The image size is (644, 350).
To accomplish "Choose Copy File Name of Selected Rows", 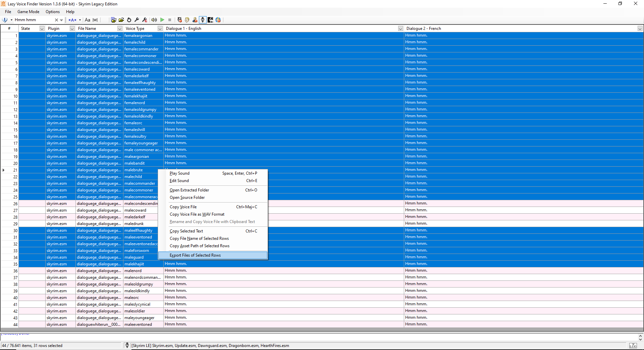I will (x=213, y=238).
